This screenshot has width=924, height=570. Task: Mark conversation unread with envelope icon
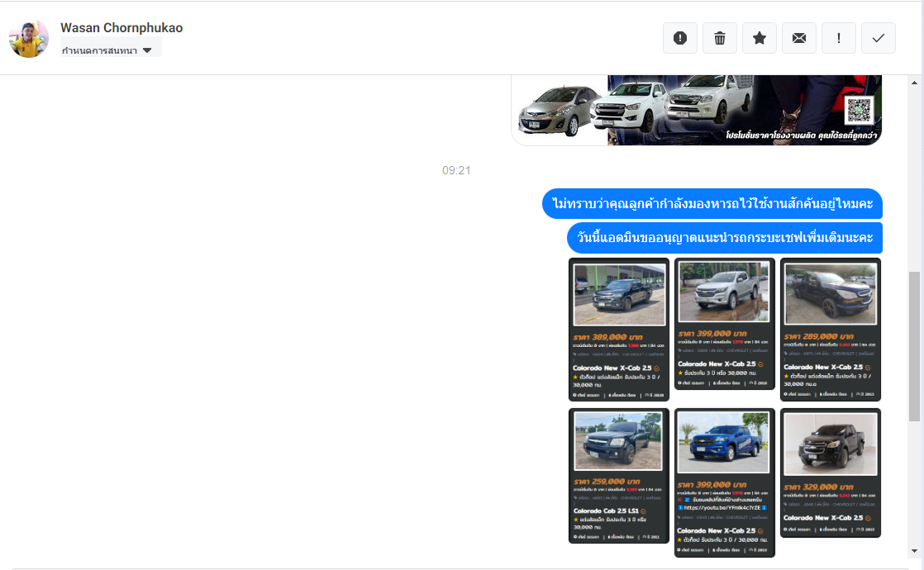tap(799, 38)
